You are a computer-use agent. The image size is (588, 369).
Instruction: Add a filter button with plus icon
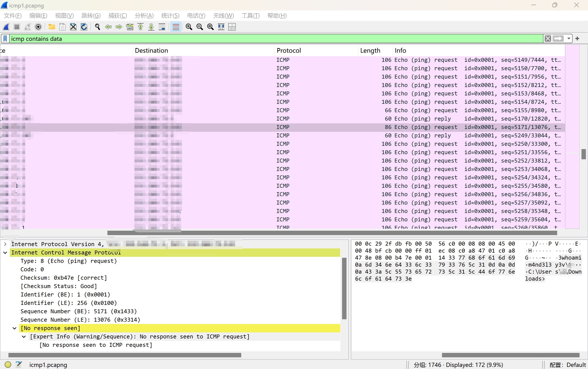coord(577,38)
